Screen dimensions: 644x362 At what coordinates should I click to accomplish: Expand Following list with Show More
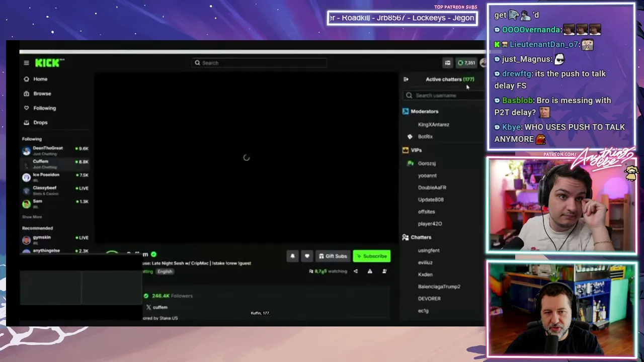(32, 217)
